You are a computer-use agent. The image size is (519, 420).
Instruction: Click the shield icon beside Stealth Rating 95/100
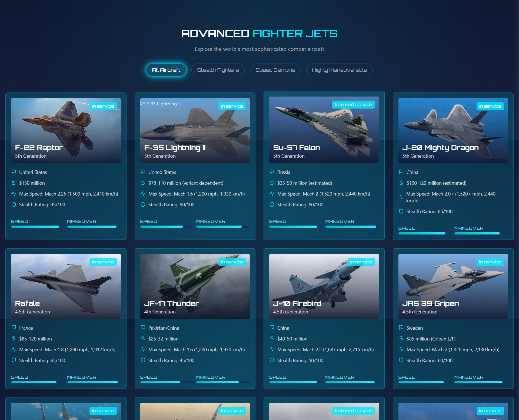[14, 204]
